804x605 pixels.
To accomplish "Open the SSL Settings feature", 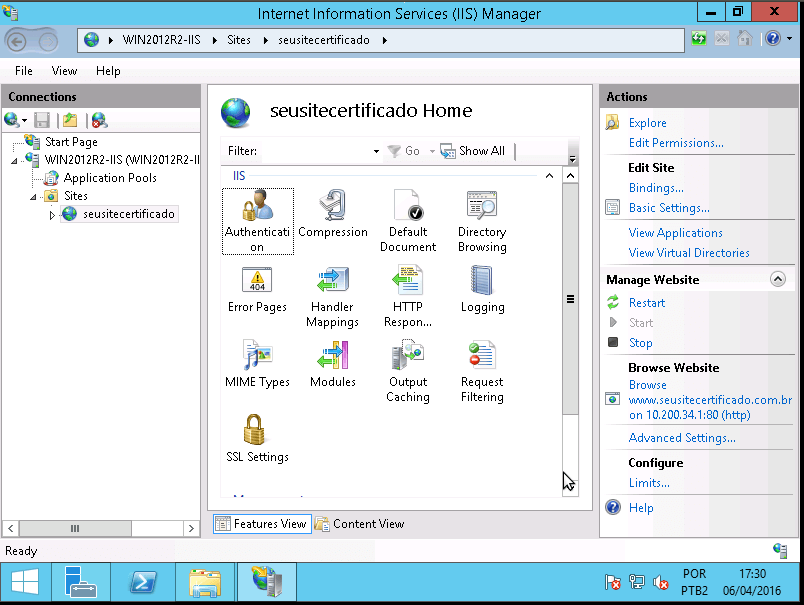I will pyautogui.click(x=257, y=439).
